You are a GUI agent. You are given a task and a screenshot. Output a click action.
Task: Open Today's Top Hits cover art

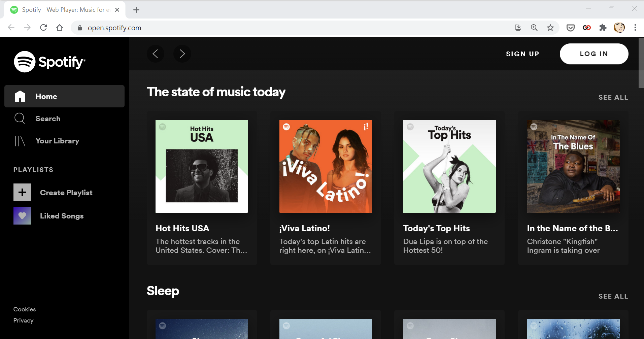(x=449, y=166)
